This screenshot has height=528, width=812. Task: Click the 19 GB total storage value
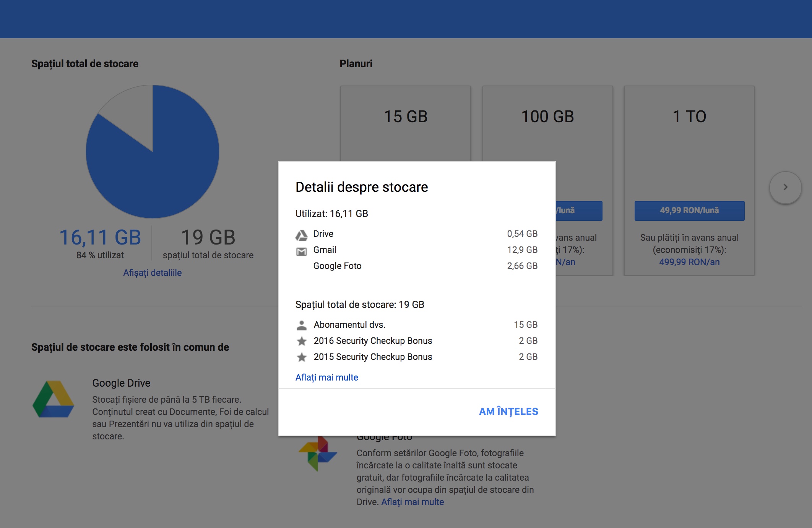(208, 238)
